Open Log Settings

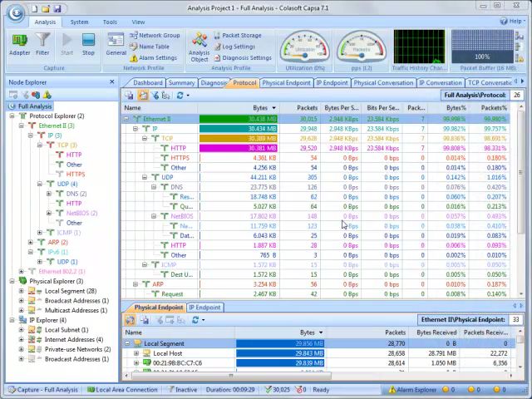point(234,47)
